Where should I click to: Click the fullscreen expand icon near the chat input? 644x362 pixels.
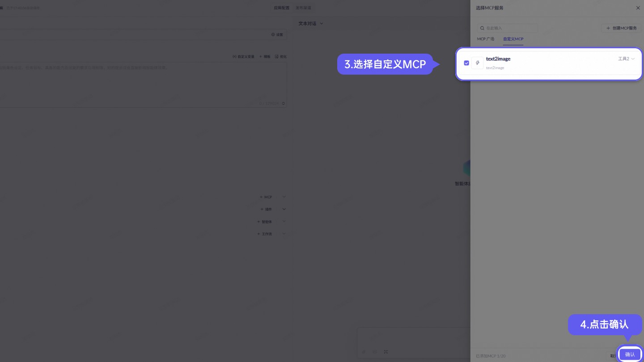pyautogui.click(x=386, y=352)
